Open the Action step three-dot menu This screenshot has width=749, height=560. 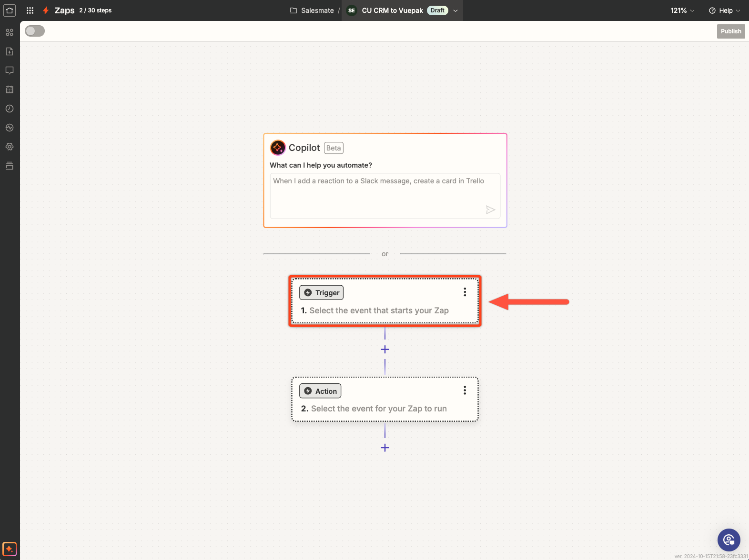pyautogui.click(x=465, y=390)
